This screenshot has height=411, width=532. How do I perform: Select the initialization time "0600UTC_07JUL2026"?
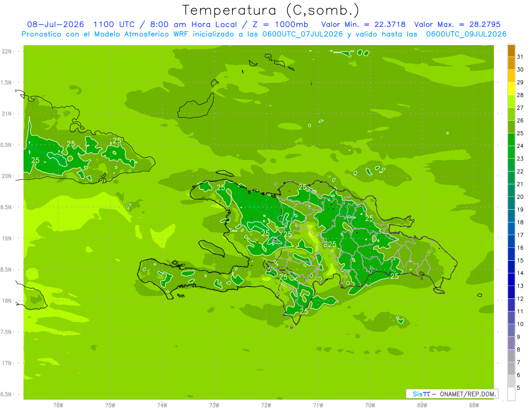point(301,34)
